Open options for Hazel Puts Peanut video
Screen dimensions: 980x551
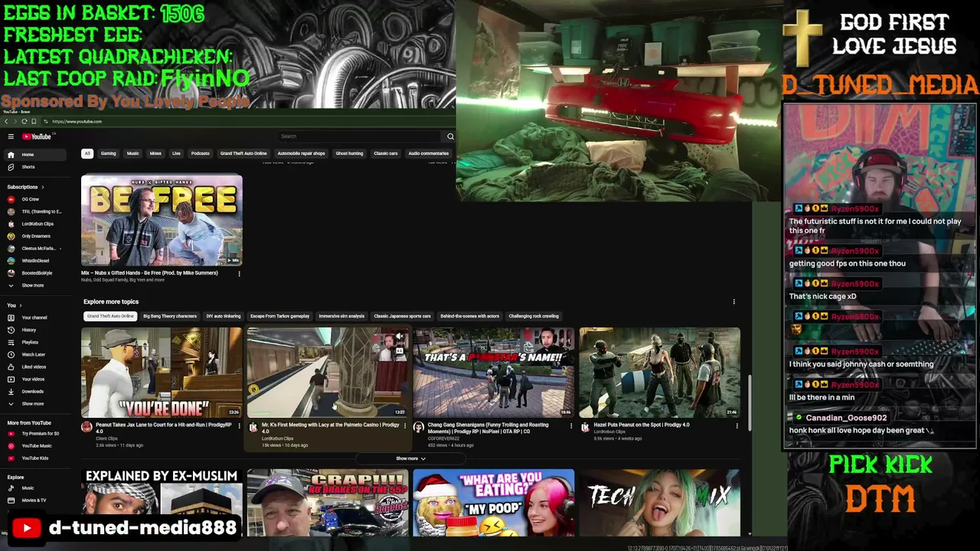(x=737, y=425)
